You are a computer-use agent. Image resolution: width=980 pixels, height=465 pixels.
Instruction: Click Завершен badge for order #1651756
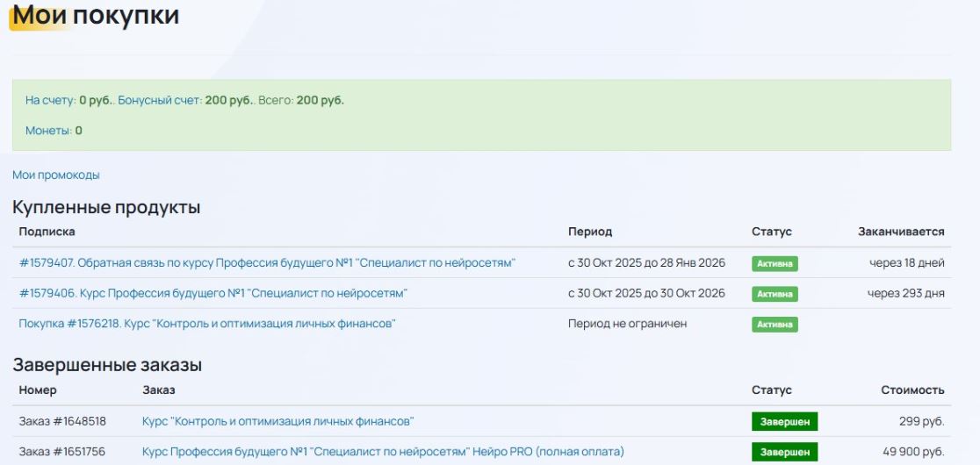tap(784, 452)
